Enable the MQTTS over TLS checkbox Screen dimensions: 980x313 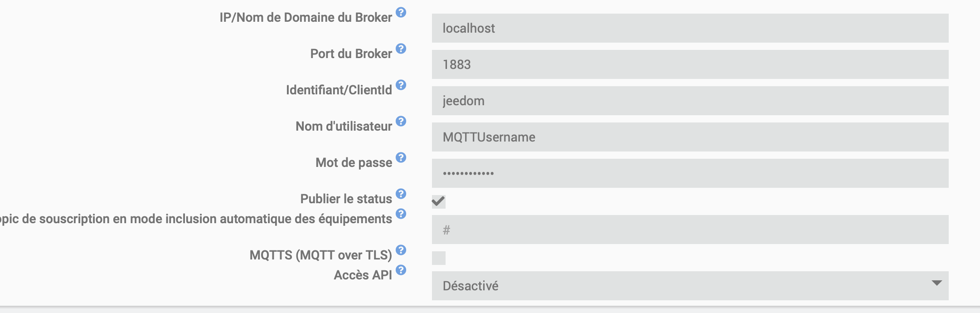point(438,258)
